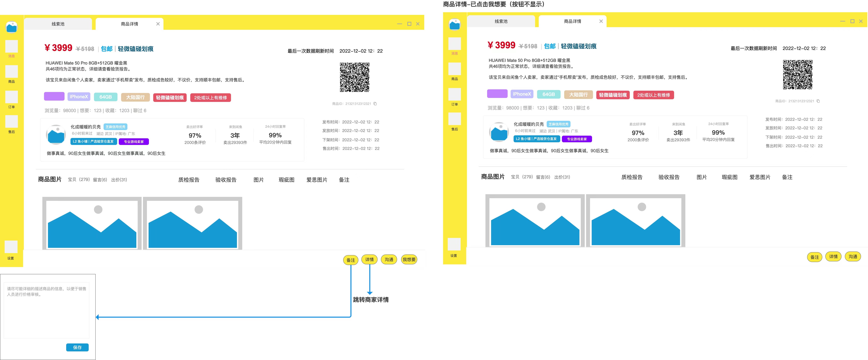
Task: Open 消息 sidebar icon in right window
Action: (x=455, y=44)
